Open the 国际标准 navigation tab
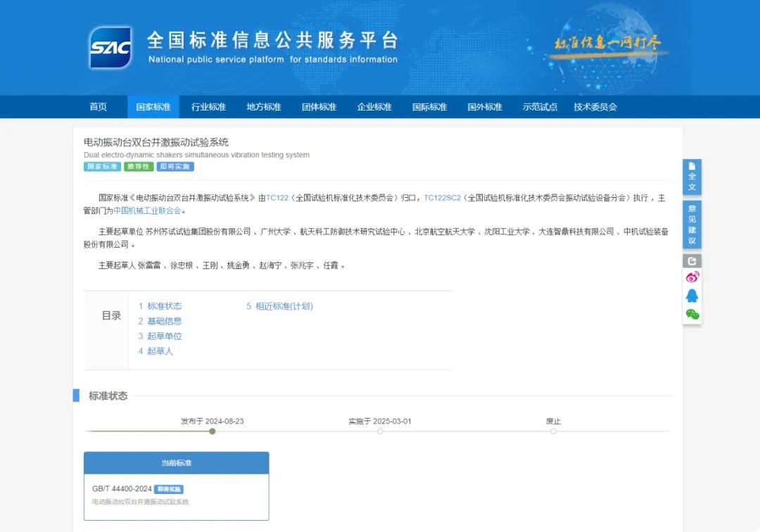Image resolution: width=760 pixels, height=532 pixels. point(429,107)
